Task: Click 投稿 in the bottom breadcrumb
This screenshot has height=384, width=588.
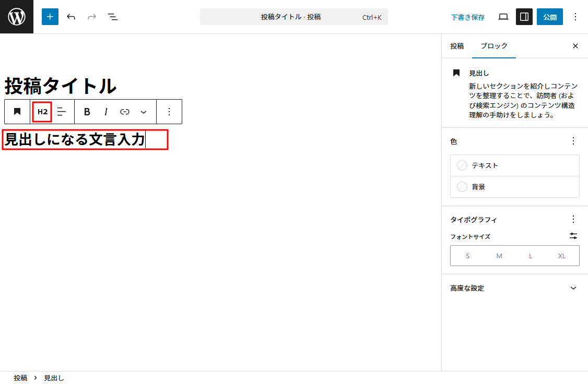Action: point(20,378)
